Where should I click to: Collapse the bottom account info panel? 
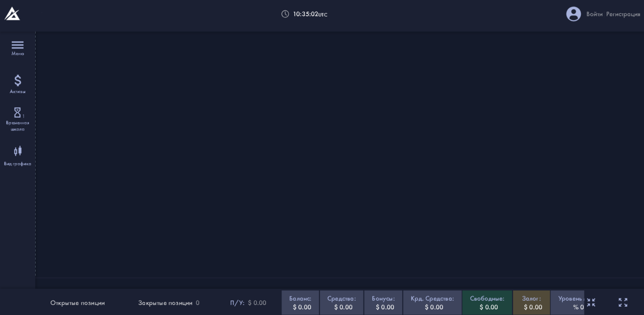tap(591, 303)
